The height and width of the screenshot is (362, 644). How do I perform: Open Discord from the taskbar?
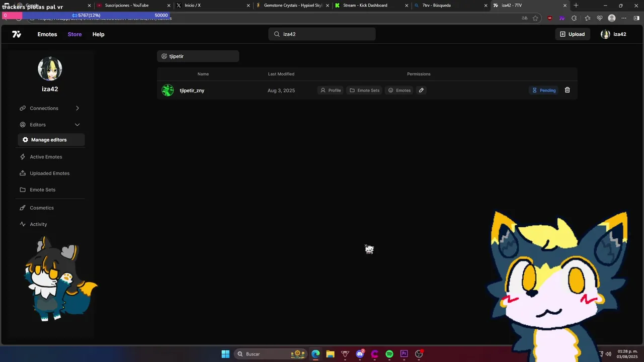pyautogui.click(x=360, y=354)
